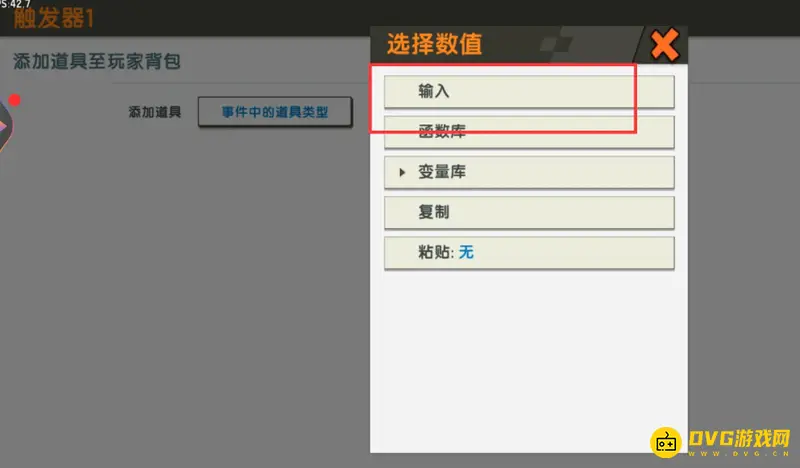Select the 输入 option
800x468 pixels.
pos(529,92)
